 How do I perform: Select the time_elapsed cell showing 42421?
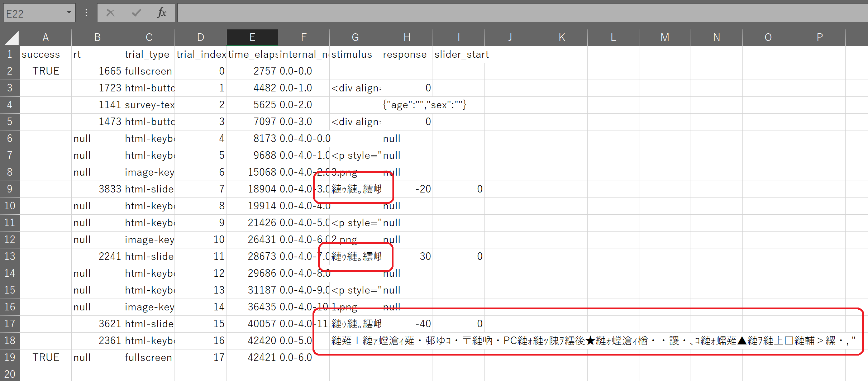click(x=252, y=357)
